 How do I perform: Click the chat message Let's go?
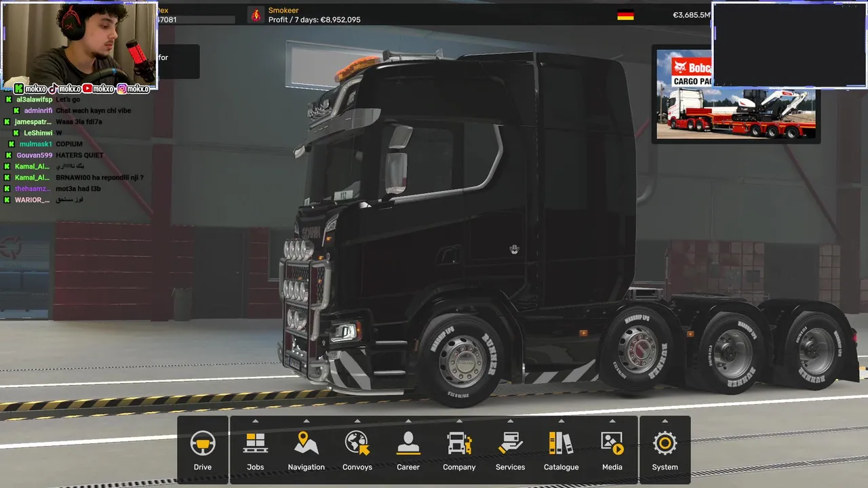68,100
